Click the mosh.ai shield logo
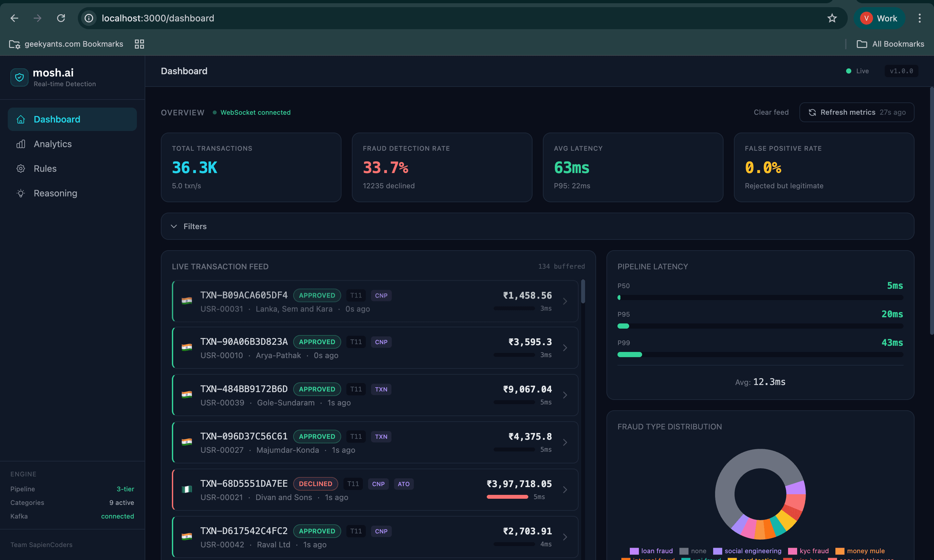 coord(19,77)
